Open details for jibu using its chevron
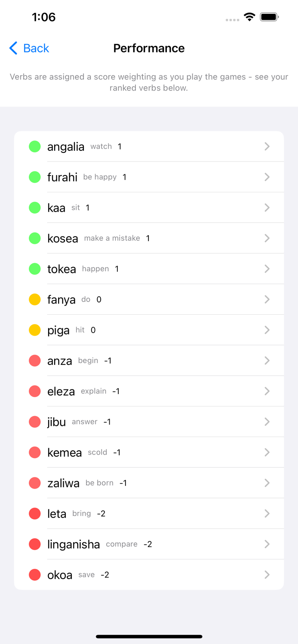This screenshot has width=298, height=644. point(267,422)
